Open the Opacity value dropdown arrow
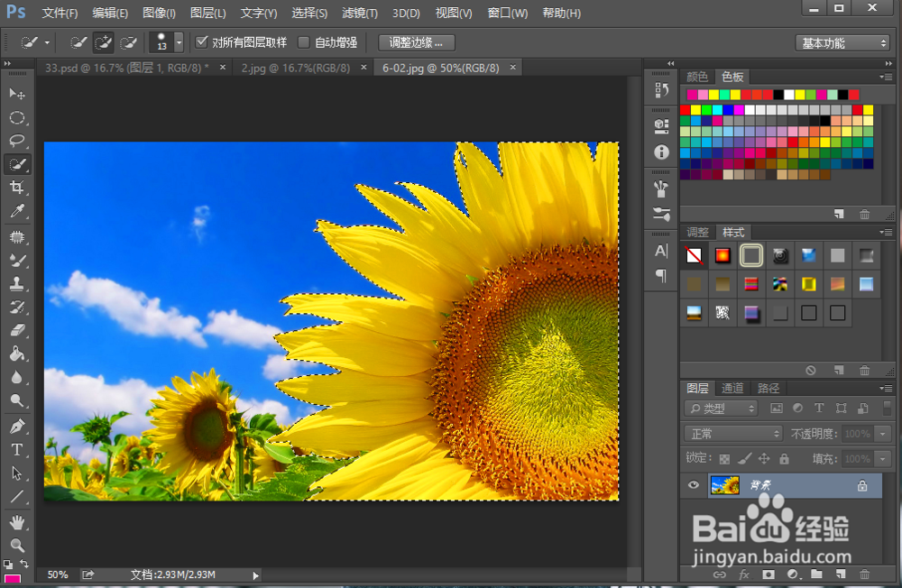 click(882, 434)
